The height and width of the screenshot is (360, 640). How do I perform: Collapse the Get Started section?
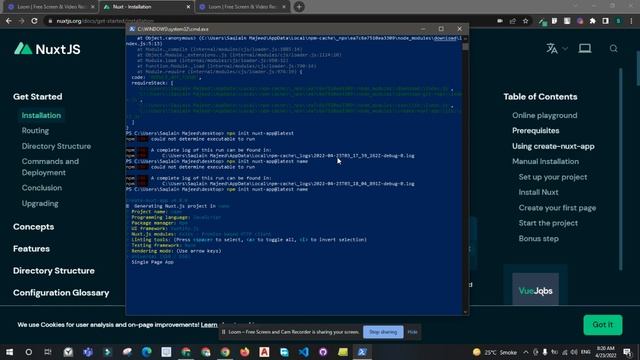point(38,97)
